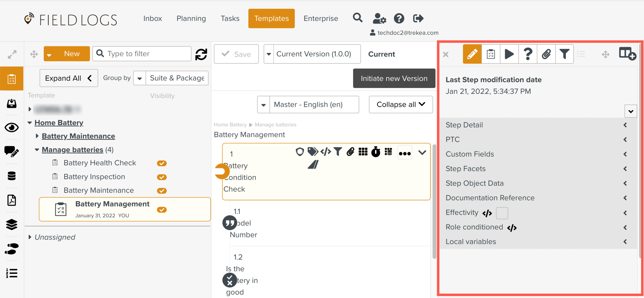The height and width of the screenshot is (298, 644).
Task: Click the refresh icon next to filter field
Action: click(201, 54)
